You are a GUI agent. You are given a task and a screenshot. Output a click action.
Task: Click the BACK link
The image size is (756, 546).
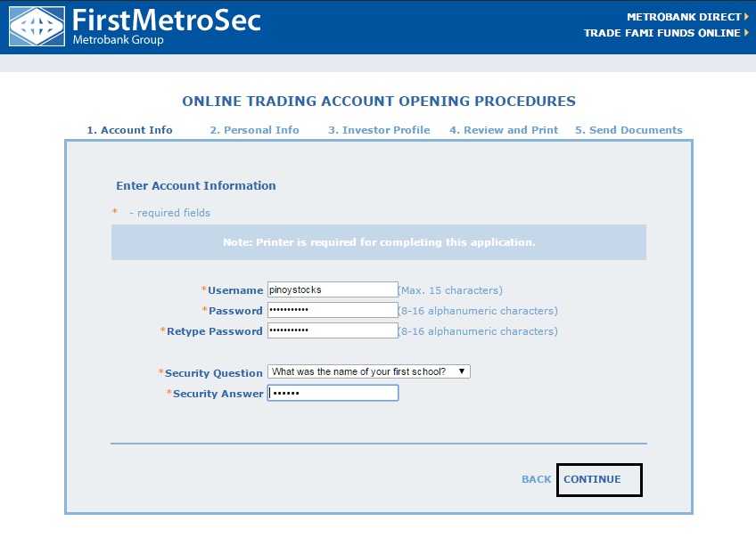coord(538,479)
